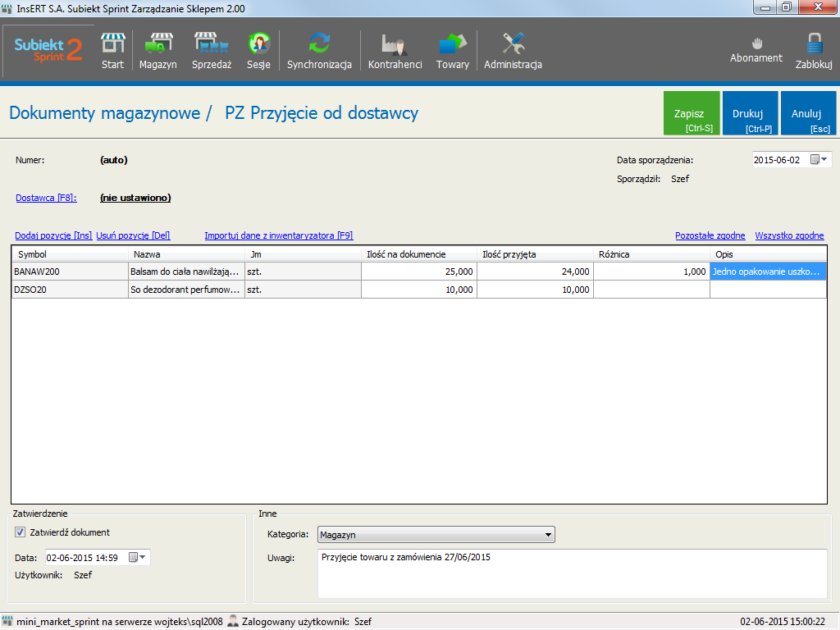The image size is (840, 630).
Task: Click the Uwagi remarks text field
Action: point(573,573)
